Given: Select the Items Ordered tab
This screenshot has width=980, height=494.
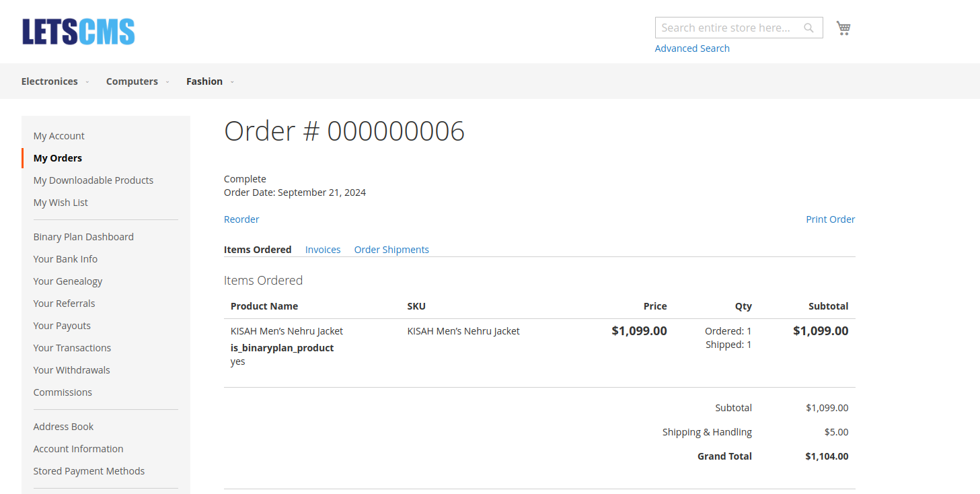Looking at the screenshot, I should (258, 249).
